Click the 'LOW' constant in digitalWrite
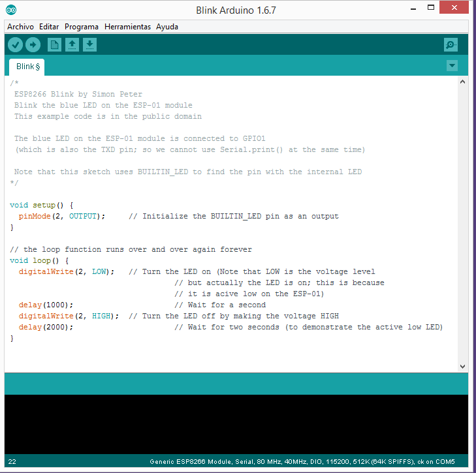 coord(99,271)
